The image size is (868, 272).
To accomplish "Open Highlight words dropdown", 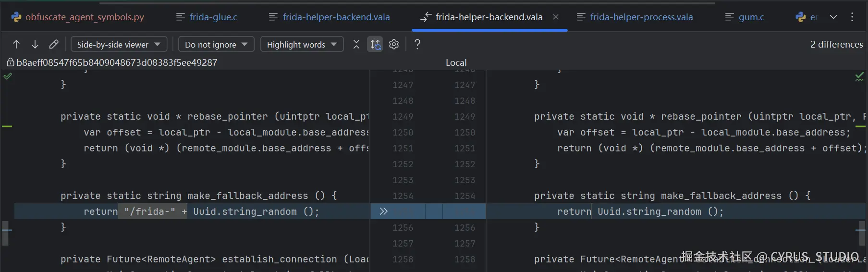I will point(302,45).
